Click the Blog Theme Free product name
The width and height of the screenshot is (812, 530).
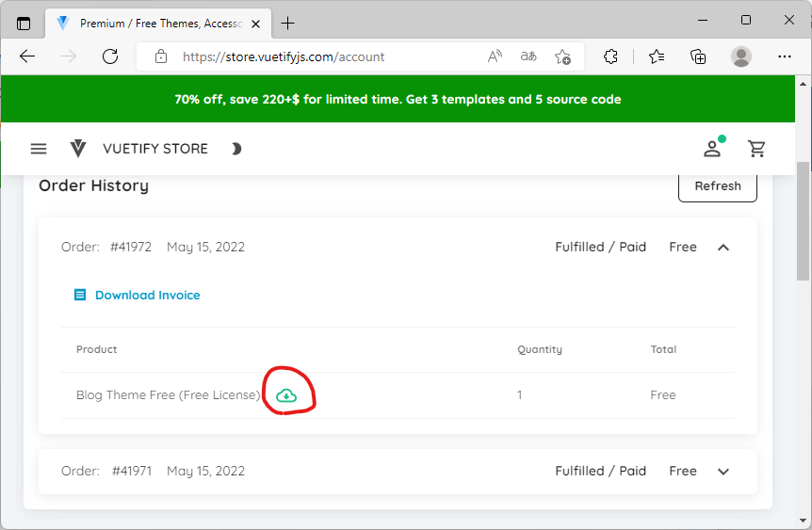coord(169,395)
